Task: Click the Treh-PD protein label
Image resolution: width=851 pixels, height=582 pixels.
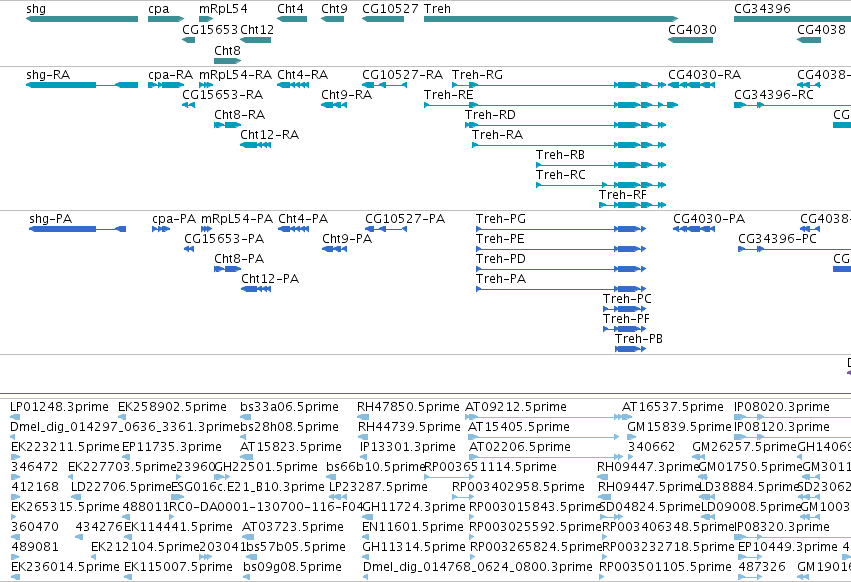Action: point(500,260)
